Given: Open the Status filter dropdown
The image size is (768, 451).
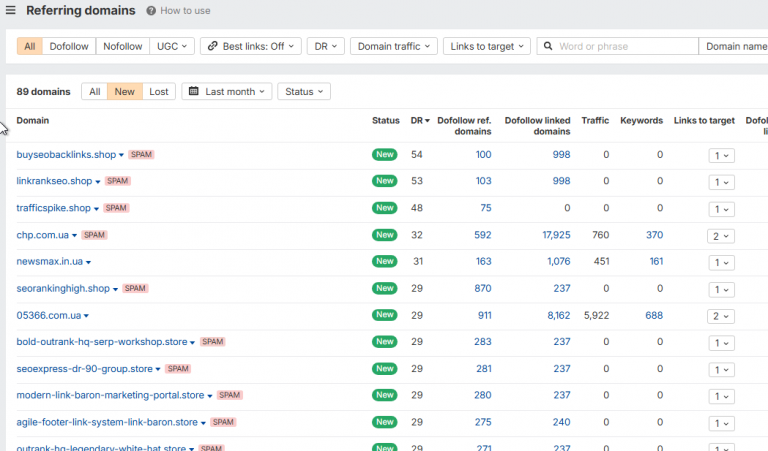Looking at the screenshot, I should [304, 92].
